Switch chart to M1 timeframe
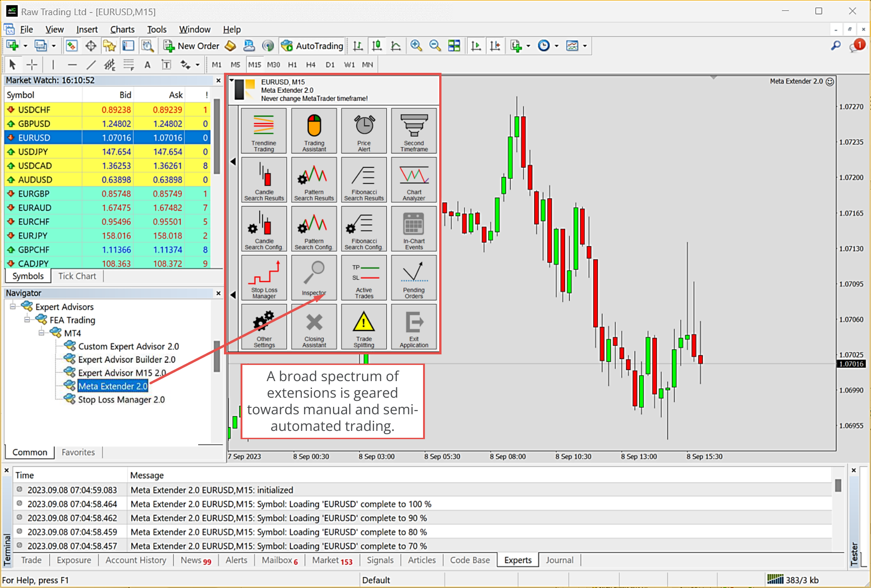The height and width of the screenshot is (588, 871). click(x=217, y=65)
